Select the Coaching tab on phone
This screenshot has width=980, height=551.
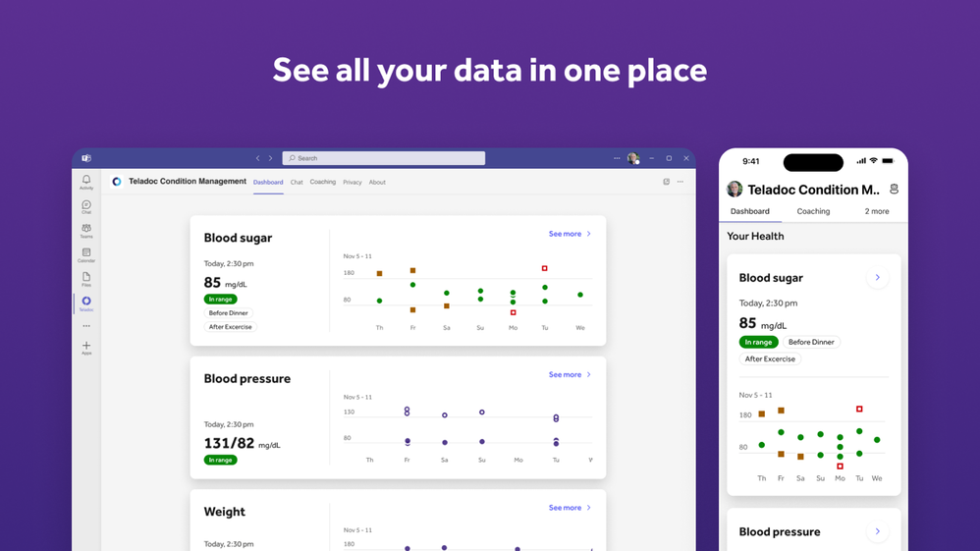coord(813,211)
